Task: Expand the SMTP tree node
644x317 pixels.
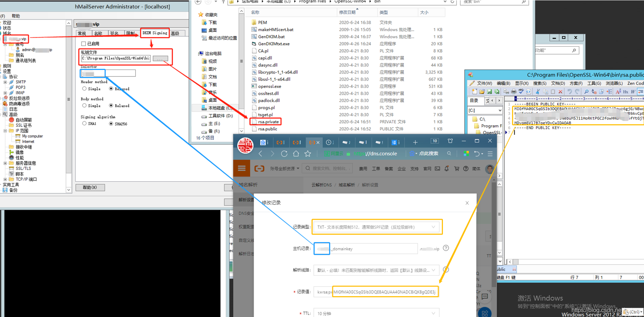Action: tap(5, 82)
